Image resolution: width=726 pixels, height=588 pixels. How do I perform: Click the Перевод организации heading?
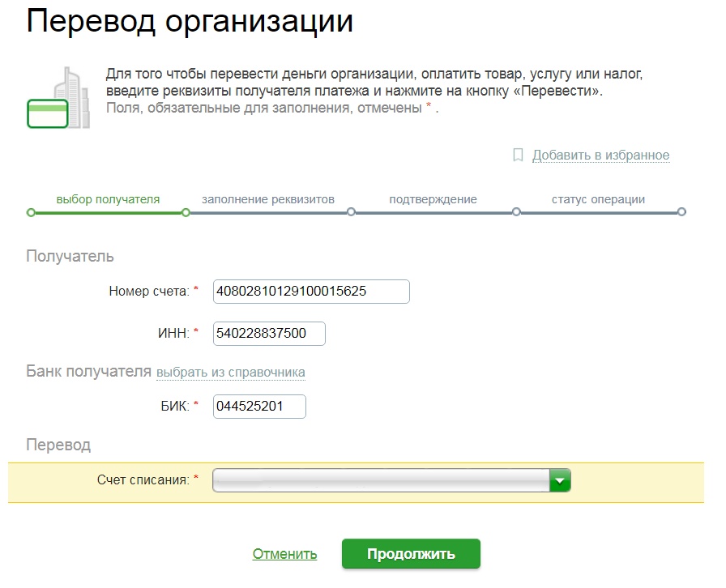point(190,22)
